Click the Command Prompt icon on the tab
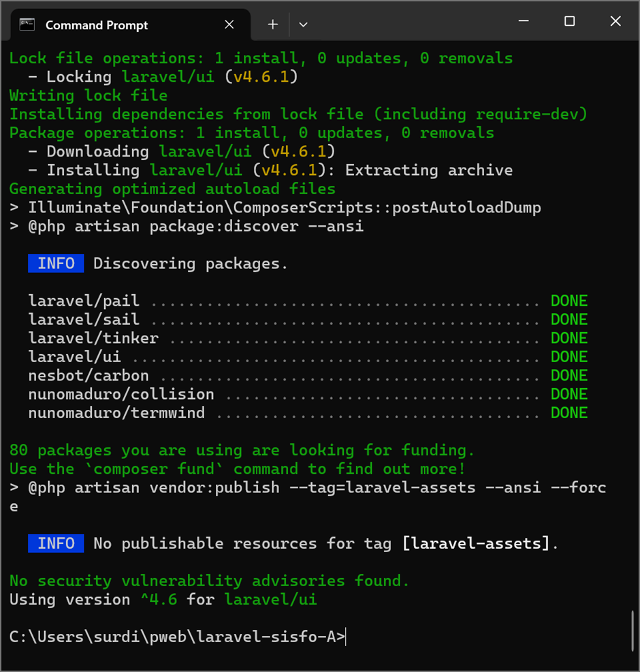Screen dimensions: 640x672 (x=27, y=24)
